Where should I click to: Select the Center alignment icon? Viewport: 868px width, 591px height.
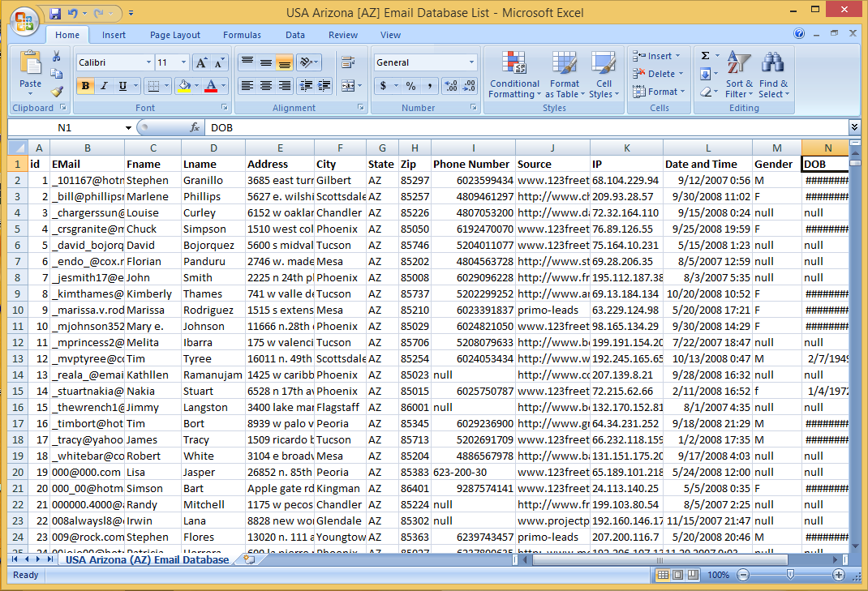click(x=265, y=85)
